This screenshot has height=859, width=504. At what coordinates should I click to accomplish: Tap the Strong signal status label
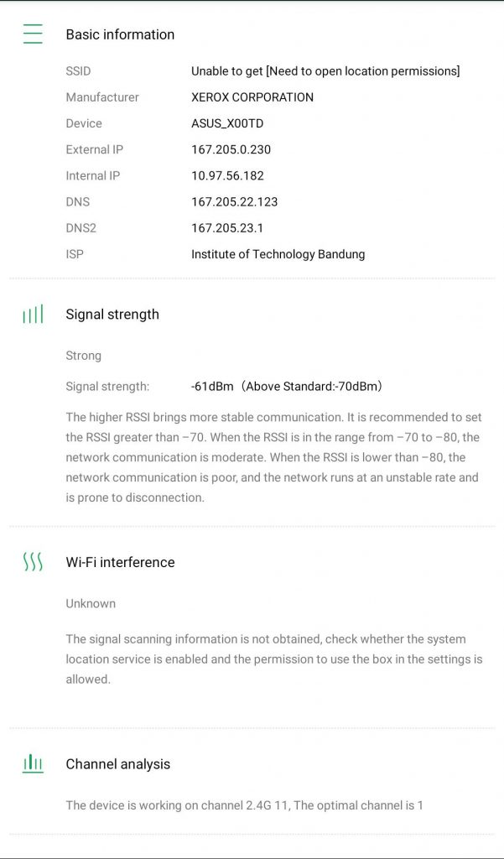point(83,356)
